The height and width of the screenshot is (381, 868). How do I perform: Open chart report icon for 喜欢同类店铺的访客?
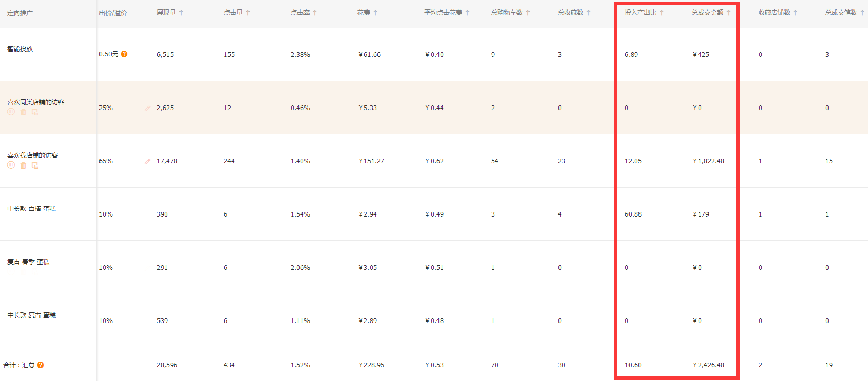(x=35, y=112)
